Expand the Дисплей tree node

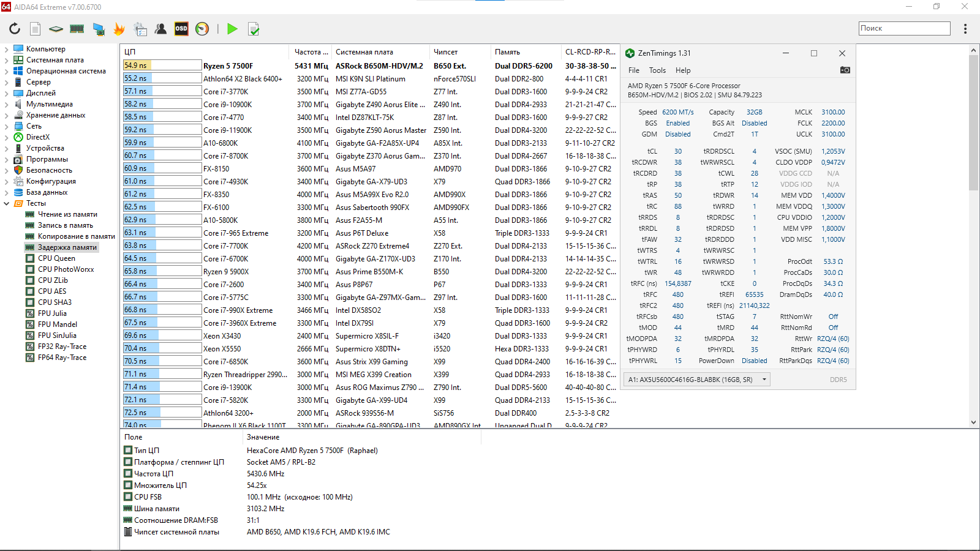point(6,93)
